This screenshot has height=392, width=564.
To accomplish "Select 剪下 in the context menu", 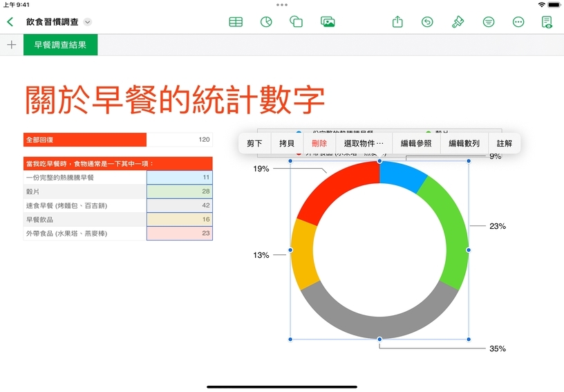I will pos(254,144).
